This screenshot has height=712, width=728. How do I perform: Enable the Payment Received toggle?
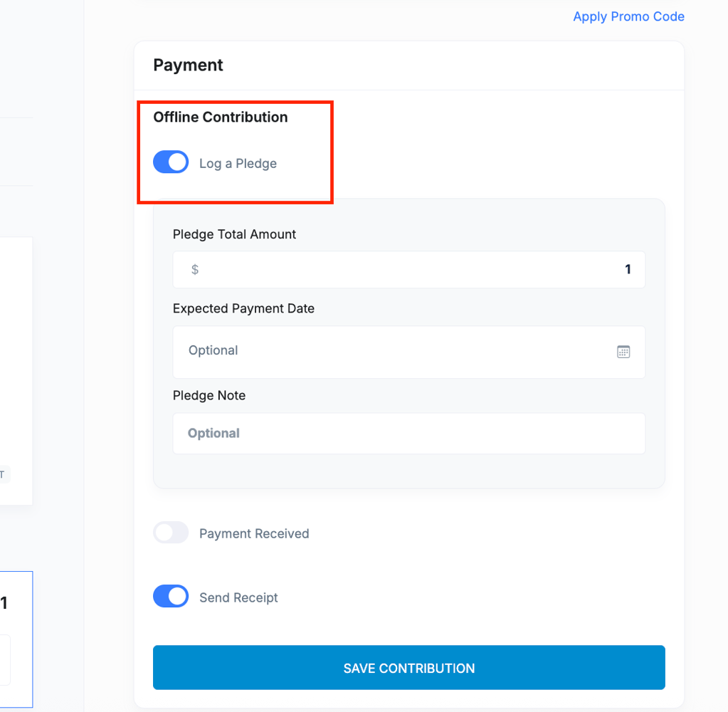[171, 533]
